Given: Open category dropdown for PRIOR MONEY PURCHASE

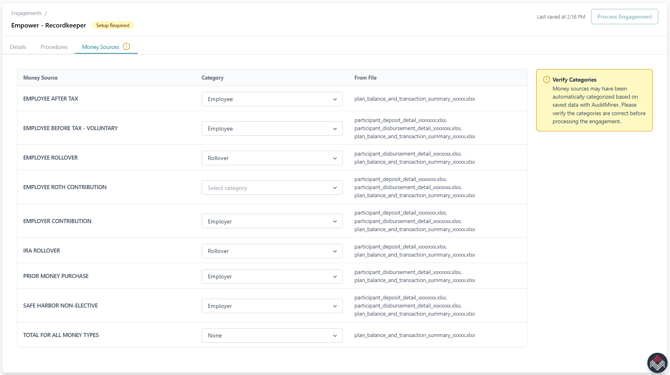Looking at the screenshot, I should click(272, 276).
